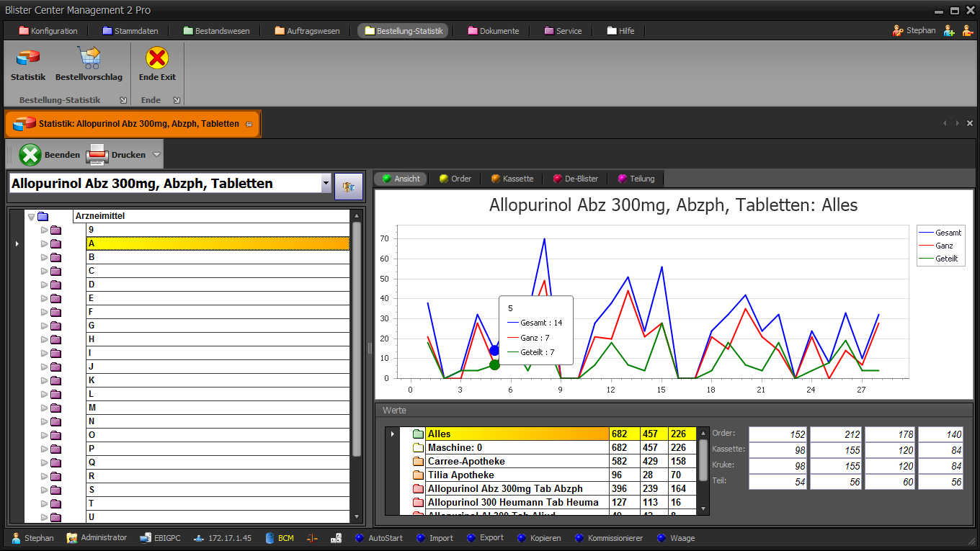Collapse the Arzneimittel root tree node
Image resolution: width=980 pixels, height=551 pixels.
[x=31, y=216]
